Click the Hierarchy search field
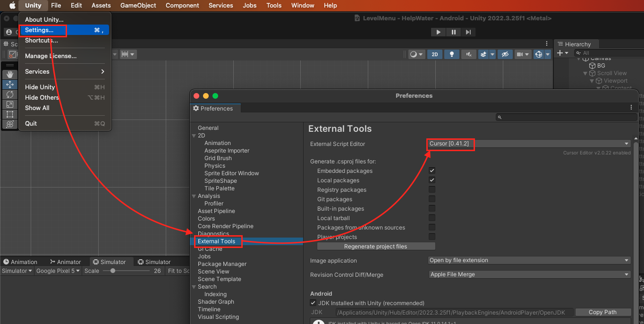Viewport: 644px width, 324px height. pyautogui.click(x=610, y=53)
